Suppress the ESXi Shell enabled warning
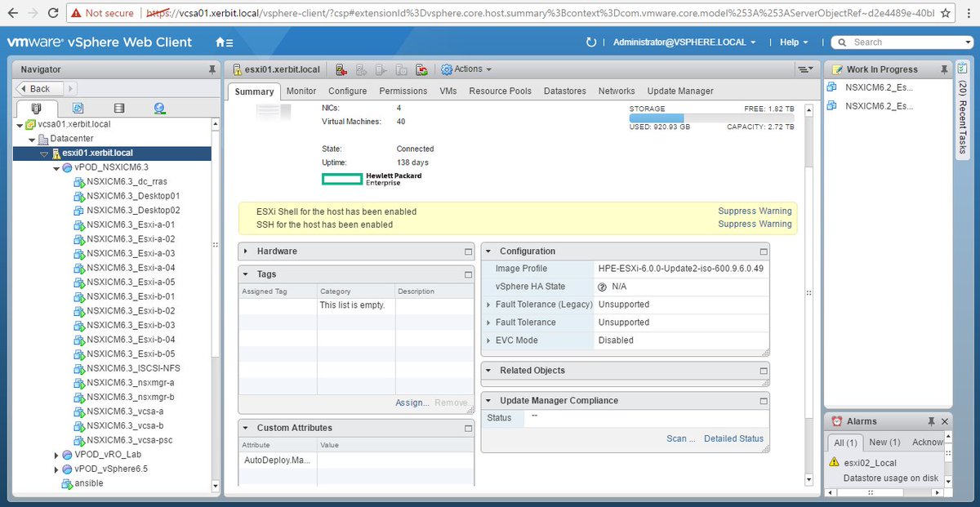This screenshot has height=507, width=980. (x=755, y=211)
